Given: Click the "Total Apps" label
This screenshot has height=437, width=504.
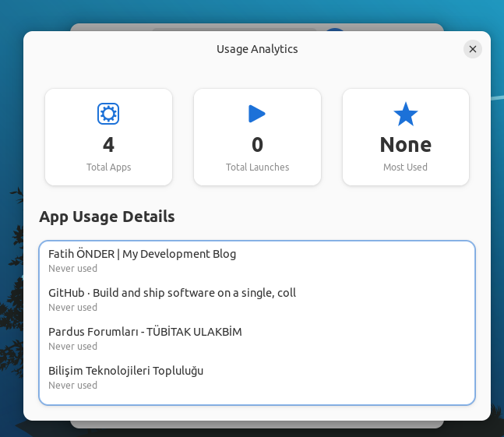Looking at the screenshot, I should pos(108,167).
